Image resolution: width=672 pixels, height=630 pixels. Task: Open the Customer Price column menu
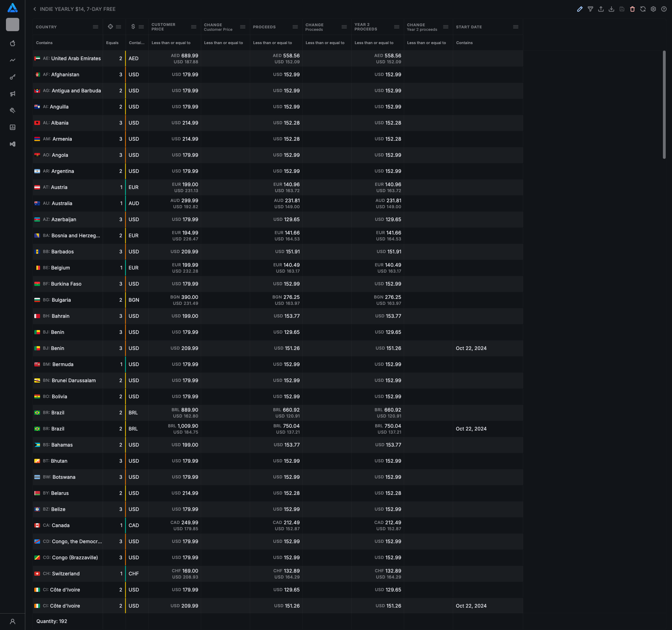pyautogui.click(x=194, y=27)
